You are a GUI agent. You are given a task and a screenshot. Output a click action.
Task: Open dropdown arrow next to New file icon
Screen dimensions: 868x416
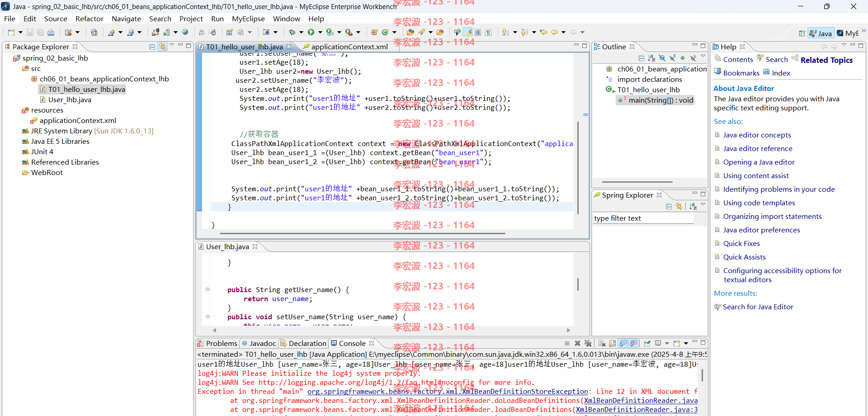click(x=20, y=32)
